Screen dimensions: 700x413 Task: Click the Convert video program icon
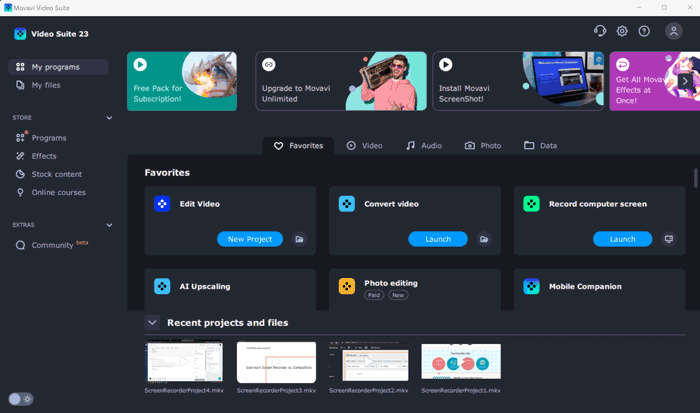point(347,204)
